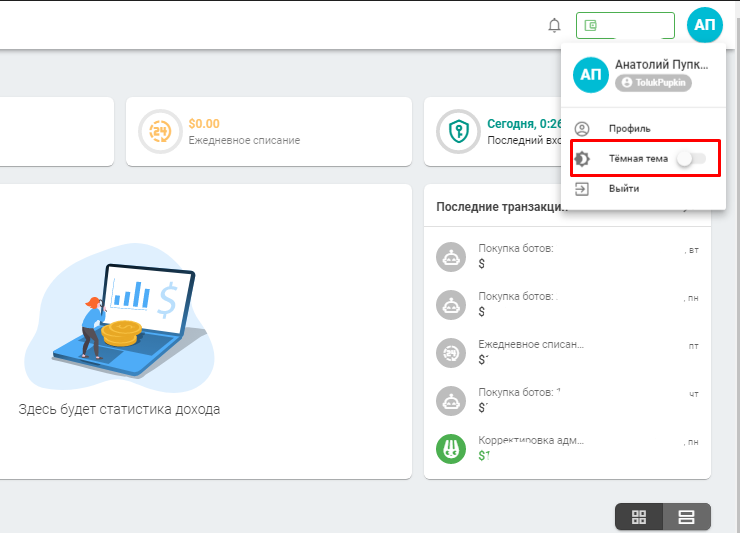Switch to grid view layout
The width and height of the screenshot is (740, 533).
(639, 517)
